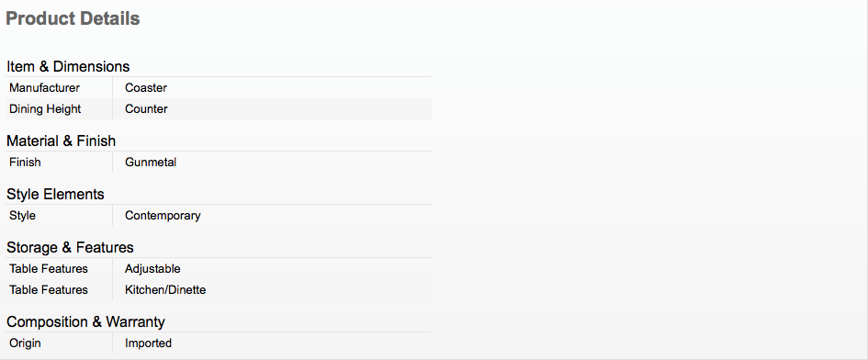Click the Style Elements section header
The height and width of the screenshot is (360, 868).
[x=55, y=195]
